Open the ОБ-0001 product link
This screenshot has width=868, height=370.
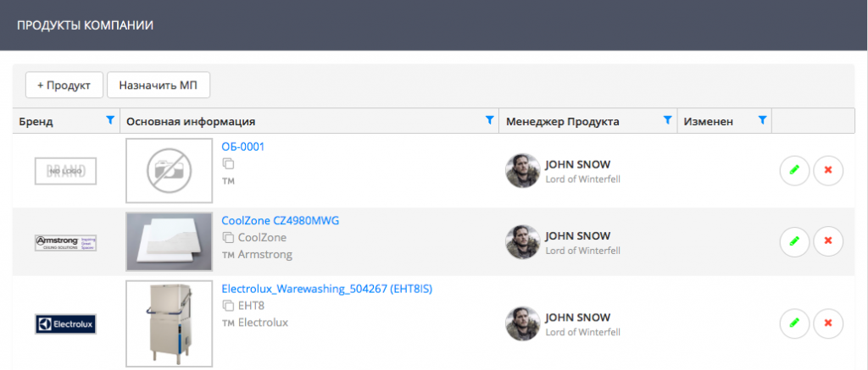(x=243, y=147)
